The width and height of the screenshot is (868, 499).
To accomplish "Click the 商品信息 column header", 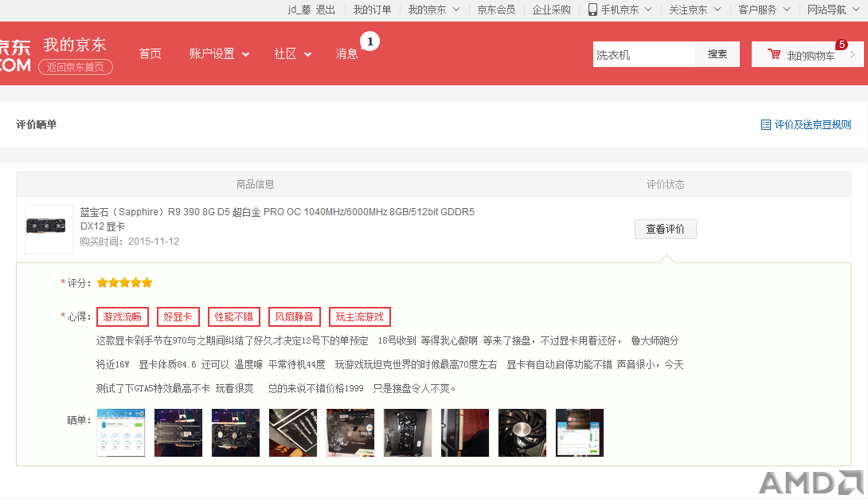I will 255,184.
